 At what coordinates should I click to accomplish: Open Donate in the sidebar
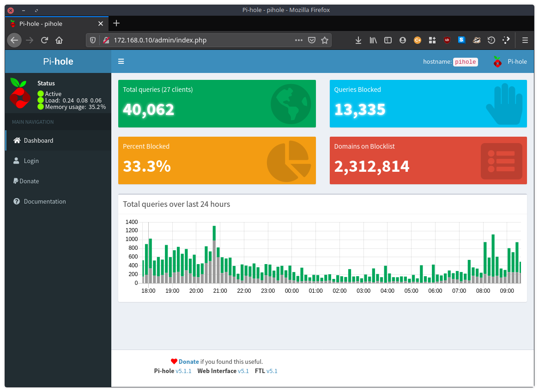point(58,181)
